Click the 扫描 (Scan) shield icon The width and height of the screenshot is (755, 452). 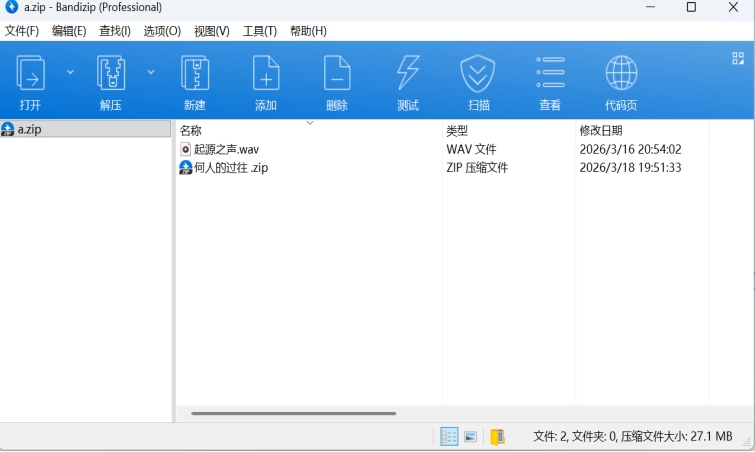477,74
